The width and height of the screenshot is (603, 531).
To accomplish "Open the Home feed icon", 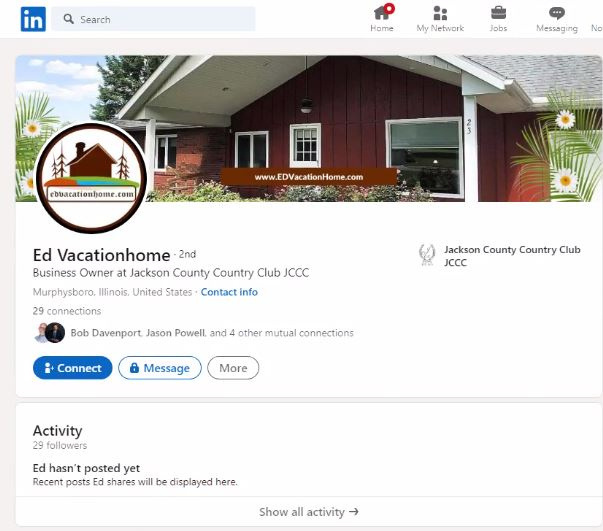I will click(x=382, y=13).
